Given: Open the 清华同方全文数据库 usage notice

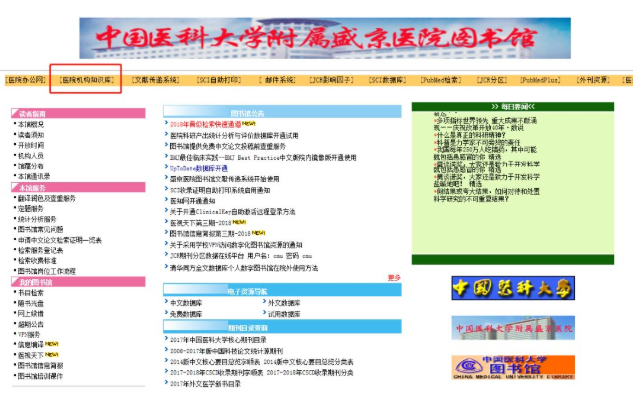Looking at the screenshot, I should (244, 268).
